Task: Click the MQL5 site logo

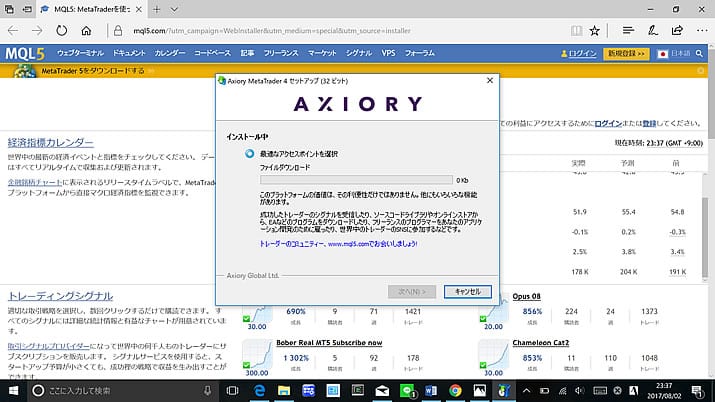Action: [25, 54]
